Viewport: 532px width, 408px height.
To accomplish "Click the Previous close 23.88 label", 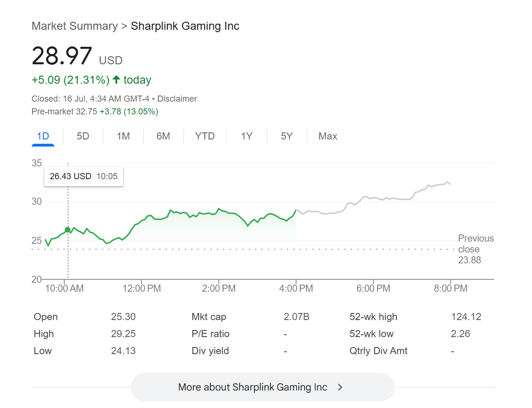I will [x=476, y=249].
